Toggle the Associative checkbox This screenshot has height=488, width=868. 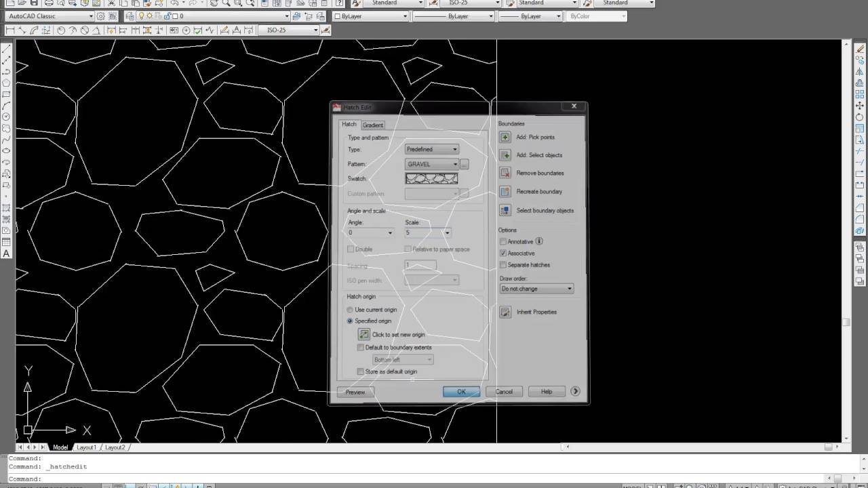coord(502,253)
